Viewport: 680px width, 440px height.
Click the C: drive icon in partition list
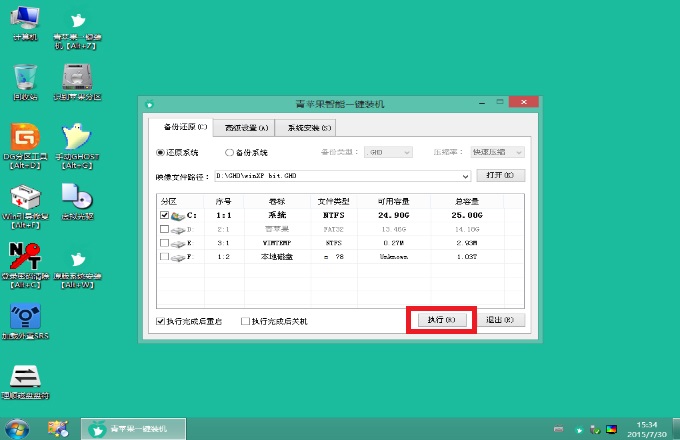coord(178,215)
